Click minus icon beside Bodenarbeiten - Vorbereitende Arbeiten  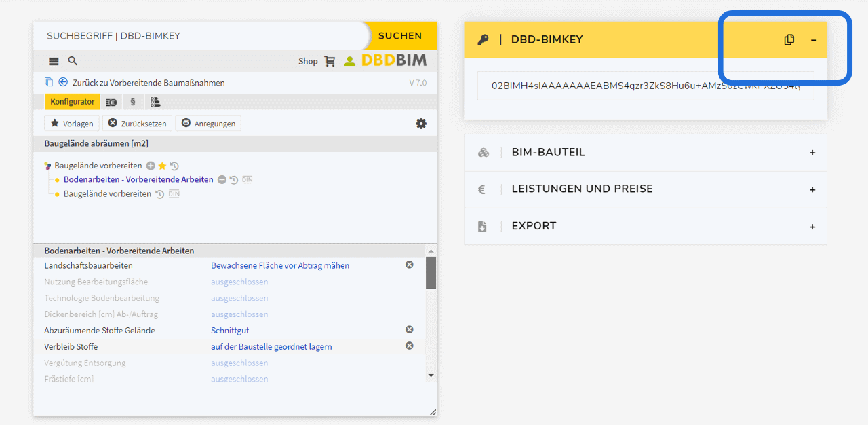222,180
